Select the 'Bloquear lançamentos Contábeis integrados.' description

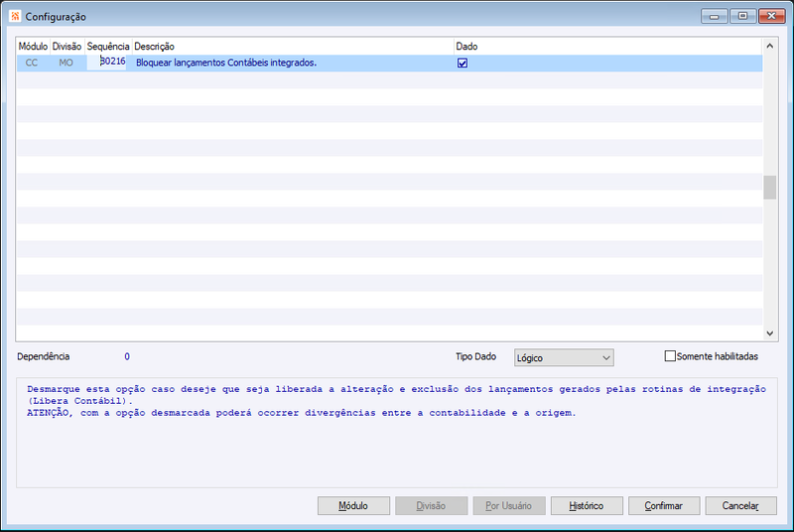point(226,63)
